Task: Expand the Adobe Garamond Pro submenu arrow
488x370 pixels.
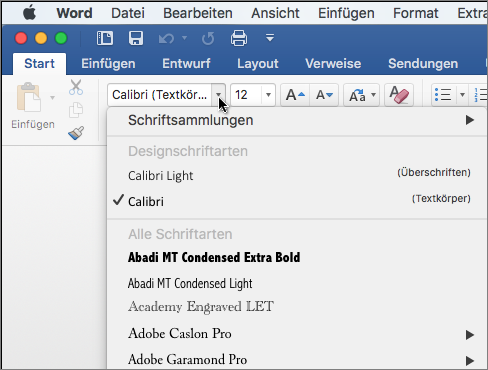Action: click(x=470, y=360)
